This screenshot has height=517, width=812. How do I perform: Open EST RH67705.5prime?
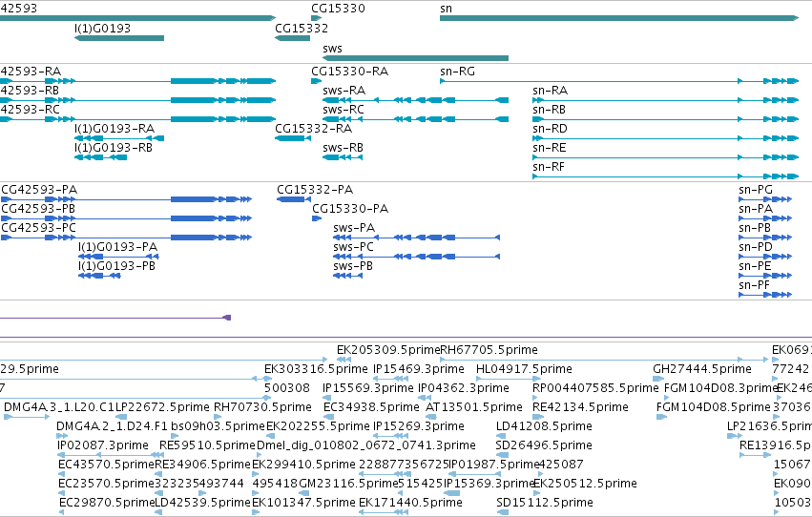pos(604,360)
